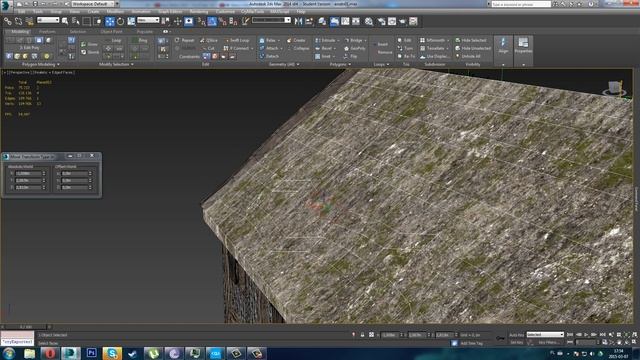Switch to the Freeform ribbon tab
This screenshot has width=640, height=360.
click(x=47, y=31)
